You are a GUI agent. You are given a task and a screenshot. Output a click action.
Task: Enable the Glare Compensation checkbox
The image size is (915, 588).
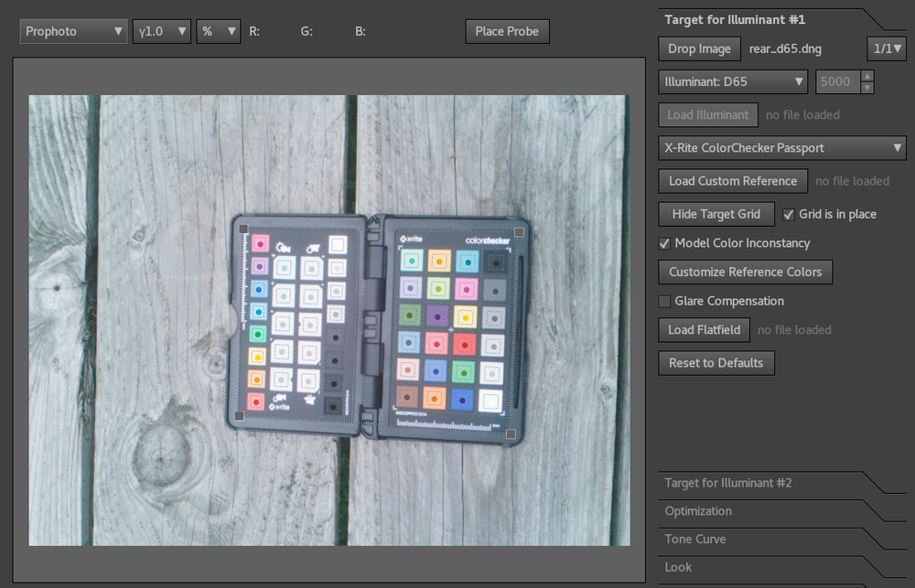coord(664,302)
